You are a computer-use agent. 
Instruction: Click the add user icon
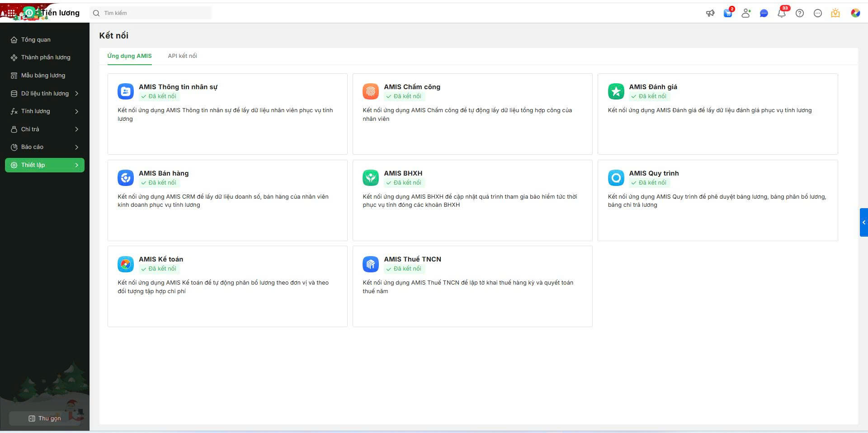coord(746,13)
